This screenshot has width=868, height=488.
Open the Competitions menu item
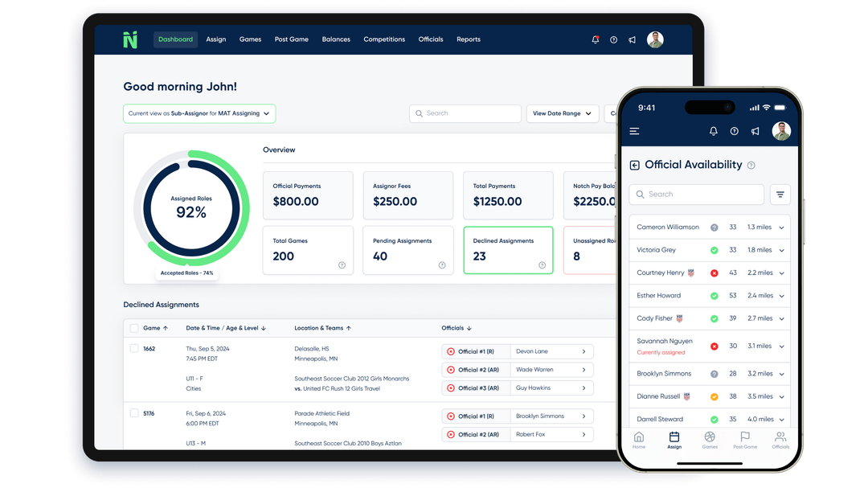[383, 39]
